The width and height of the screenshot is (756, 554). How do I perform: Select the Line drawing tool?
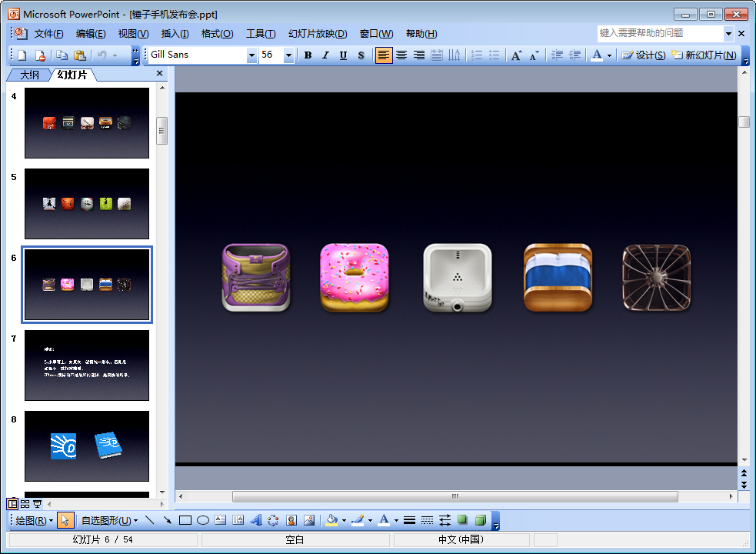(149, 520)
